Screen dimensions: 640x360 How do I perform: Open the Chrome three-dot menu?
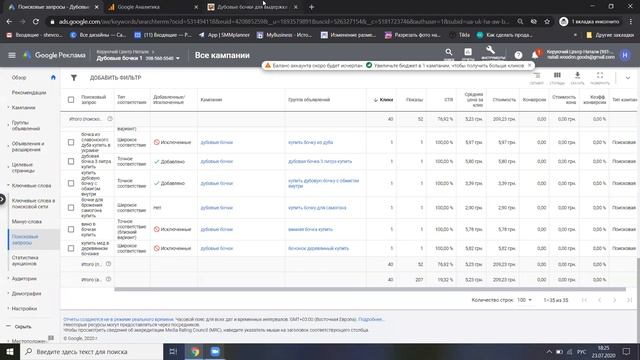(631, 22)
